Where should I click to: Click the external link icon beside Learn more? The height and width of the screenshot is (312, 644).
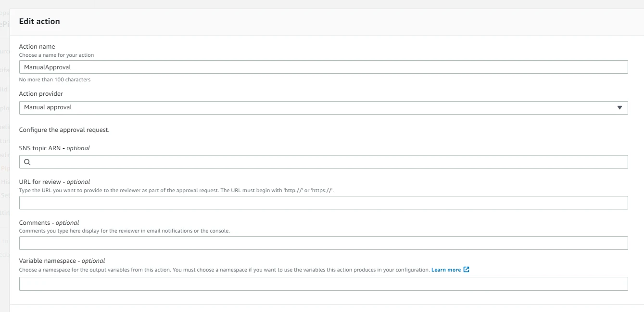(x=466, y=270)
